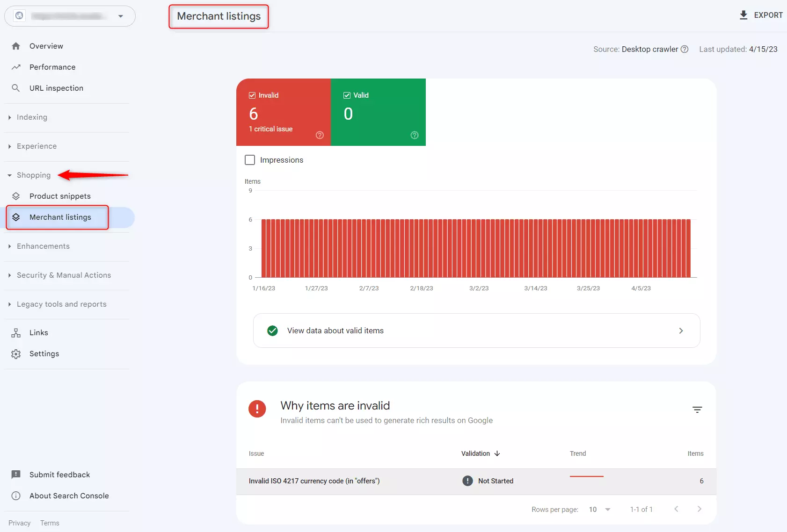Click the '1 critical issue' text

tap(271, 129)
